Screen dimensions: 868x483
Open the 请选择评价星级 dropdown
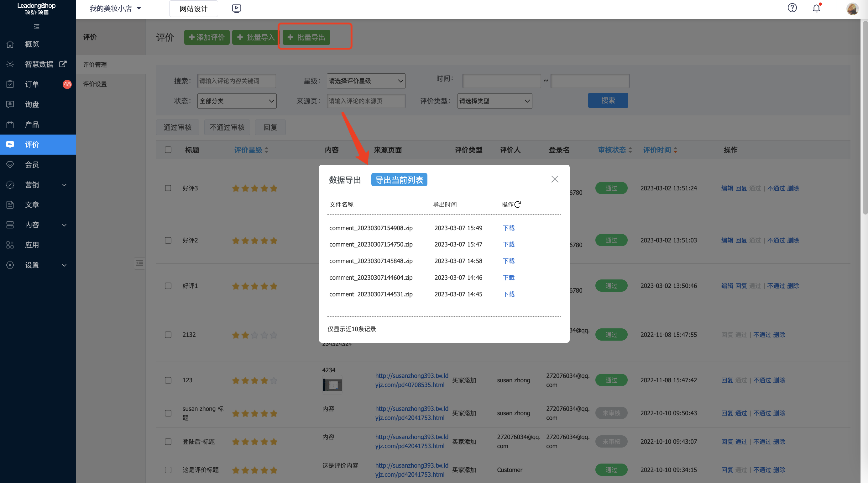(366, 81)
